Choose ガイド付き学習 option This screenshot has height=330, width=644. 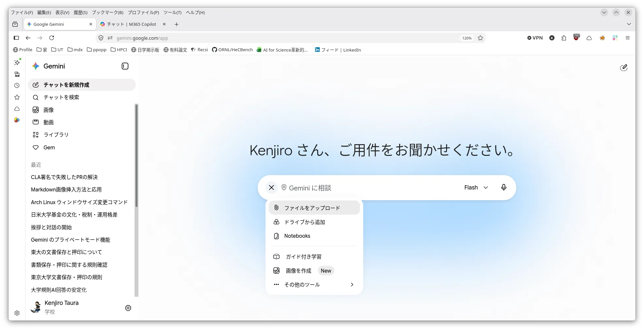click(x=314, y=257)
